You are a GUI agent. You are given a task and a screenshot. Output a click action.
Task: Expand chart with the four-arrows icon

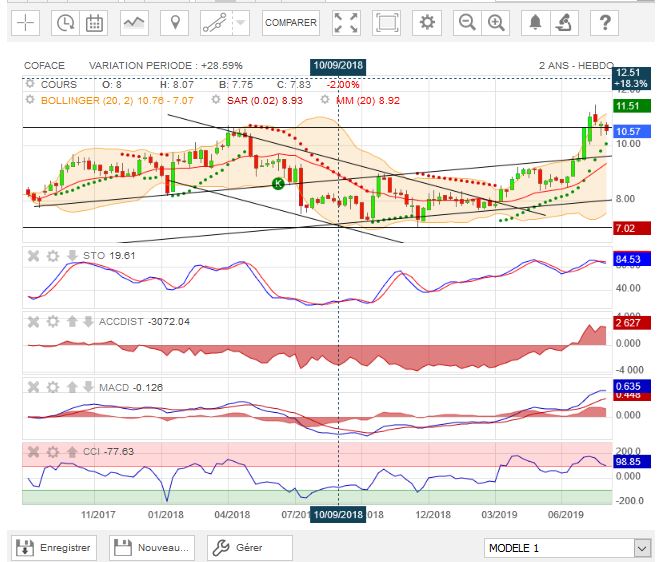pos(346,23)
